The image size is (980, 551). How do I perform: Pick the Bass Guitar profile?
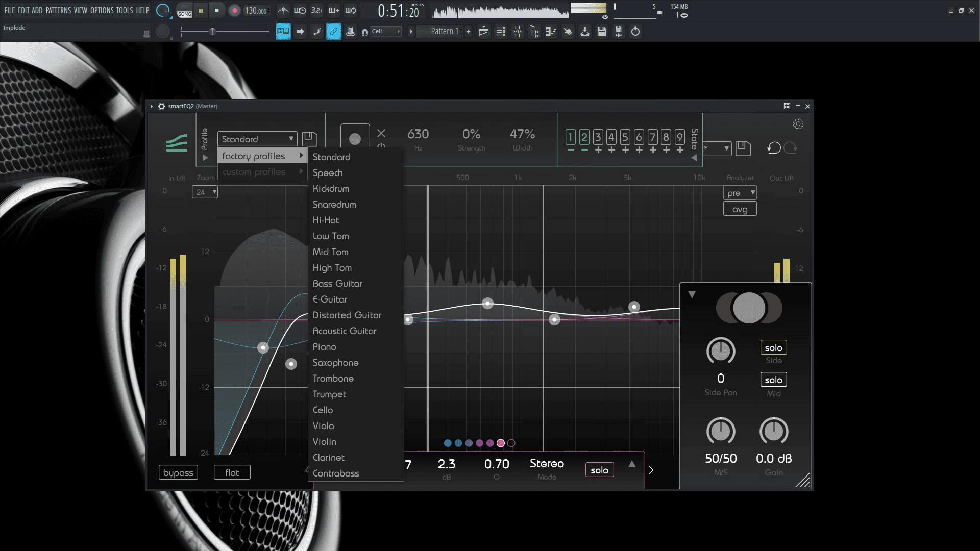[x=356, y=284]
